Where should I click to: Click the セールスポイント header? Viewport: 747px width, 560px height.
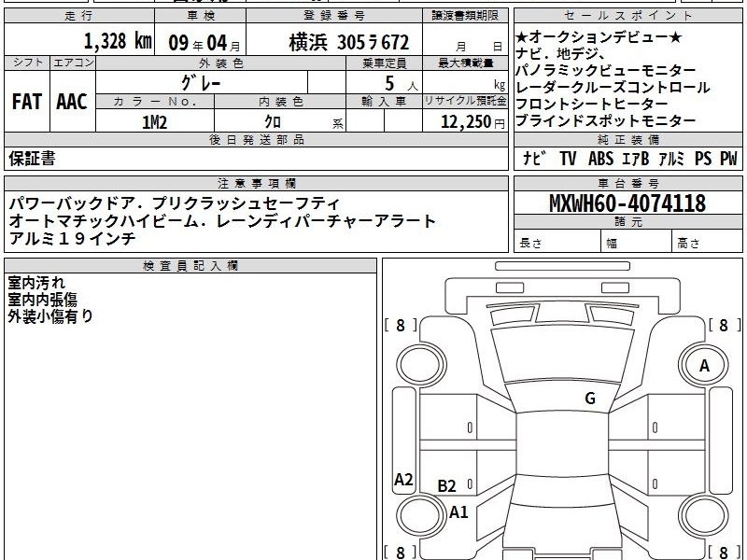tap(627, 16)
